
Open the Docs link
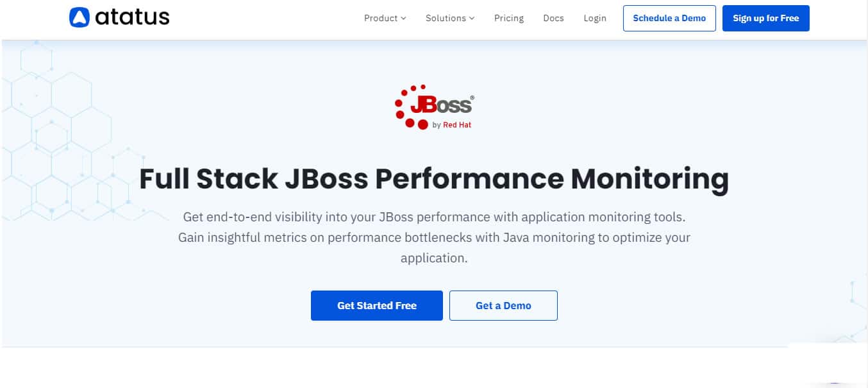click(553, 18)
